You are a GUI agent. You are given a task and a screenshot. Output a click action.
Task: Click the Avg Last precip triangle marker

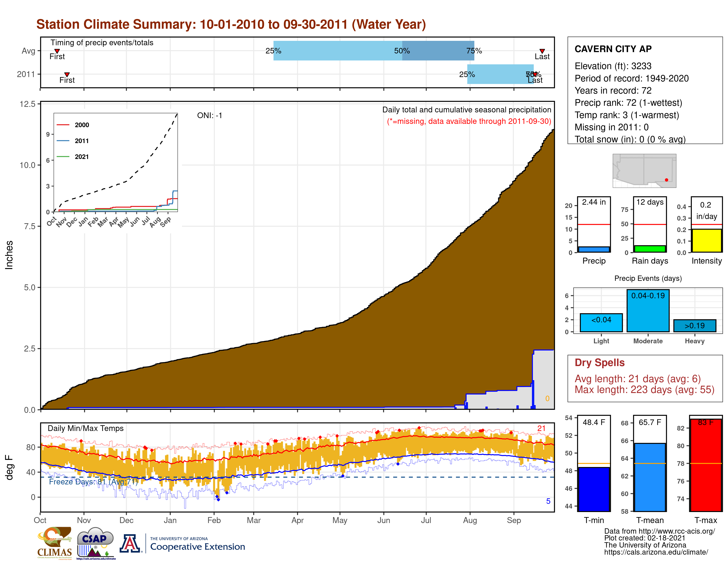(x=542, y=51)
